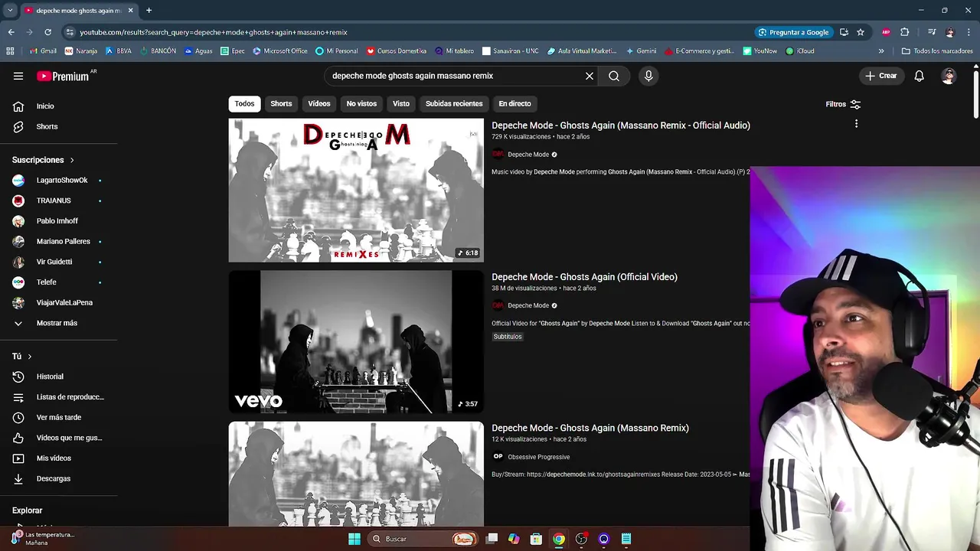Click Preguntar a Google button
Screen dimensions: 980x551
point(793,32)
